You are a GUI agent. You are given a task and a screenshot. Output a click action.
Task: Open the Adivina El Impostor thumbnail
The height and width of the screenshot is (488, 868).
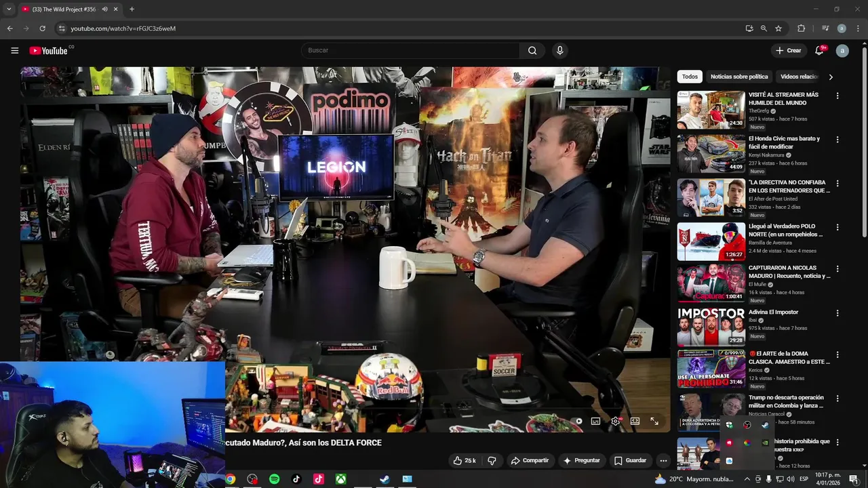pos(711,327)
